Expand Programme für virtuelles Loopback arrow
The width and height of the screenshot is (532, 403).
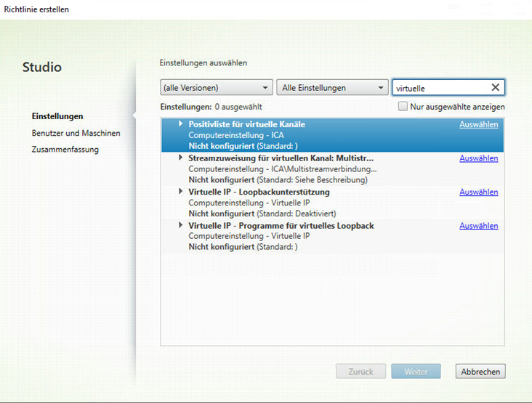[x=181, y=226]
